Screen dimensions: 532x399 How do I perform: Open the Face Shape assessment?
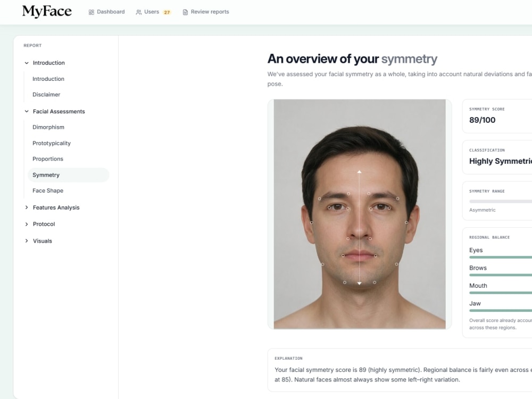point(48,190)
